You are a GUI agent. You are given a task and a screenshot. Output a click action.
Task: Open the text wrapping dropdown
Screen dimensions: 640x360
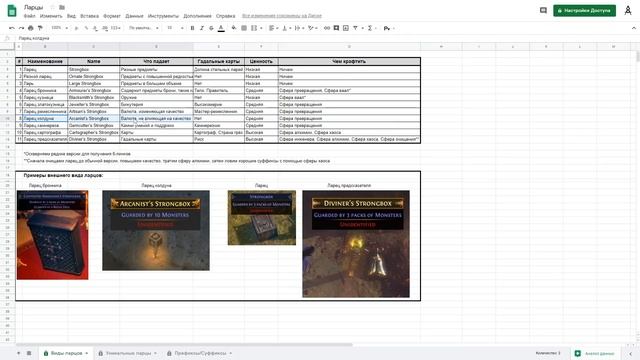(299, 28)
